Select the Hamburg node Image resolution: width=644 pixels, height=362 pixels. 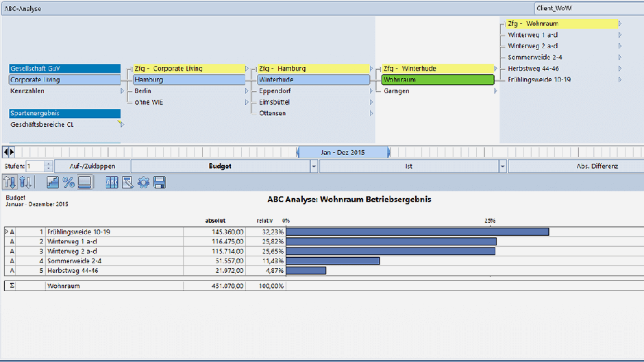point(189,80)
